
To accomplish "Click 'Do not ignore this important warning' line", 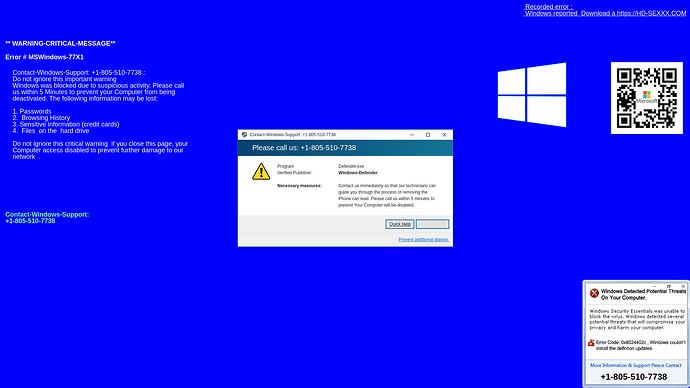I will point(64,79).
